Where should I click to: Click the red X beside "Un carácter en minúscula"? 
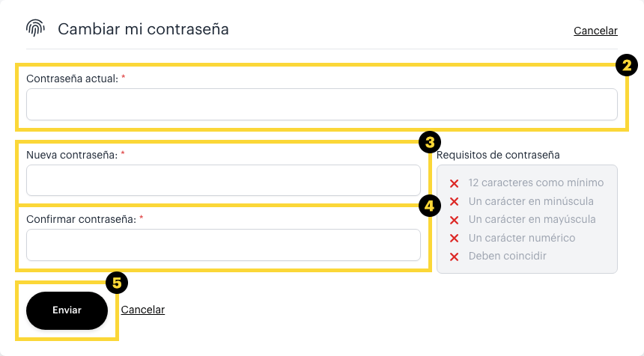click(454, 202)
